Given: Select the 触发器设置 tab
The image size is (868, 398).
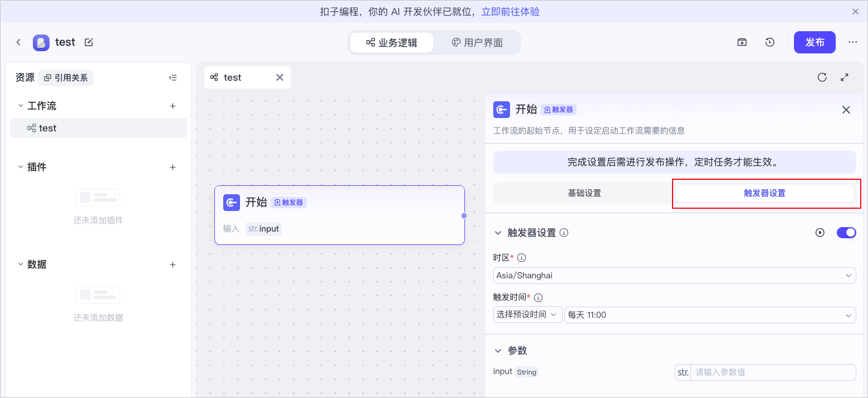Looking at the screenshot, I should pyautogui.click(x=764, y=193).
